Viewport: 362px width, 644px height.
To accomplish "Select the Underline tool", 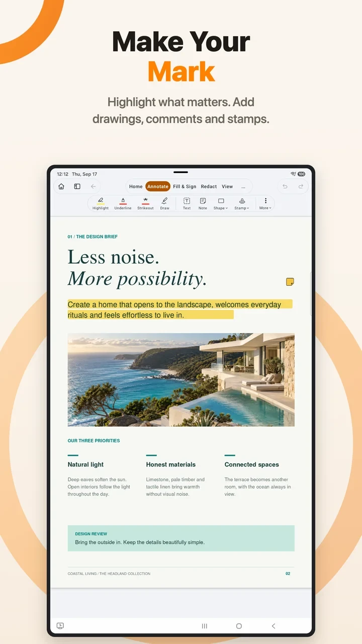I will point(123,203).
